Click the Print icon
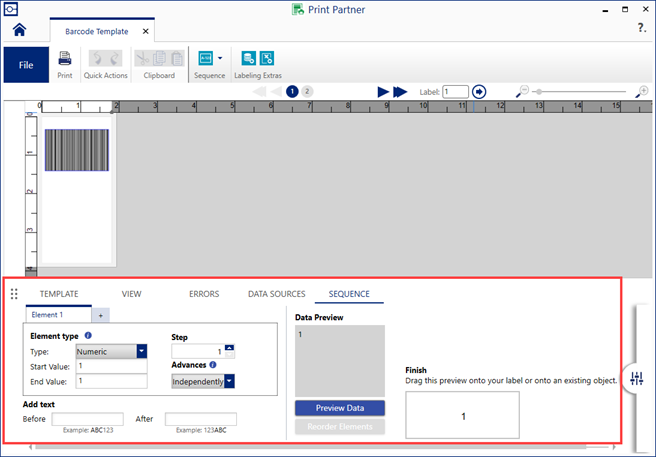The width and height of the screenshot is (656, 457). click(65, 59)
